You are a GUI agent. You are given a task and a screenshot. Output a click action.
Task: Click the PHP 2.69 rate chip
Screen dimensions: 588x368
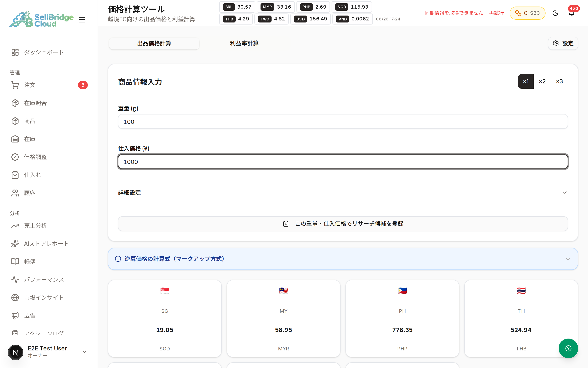(313, 7)
